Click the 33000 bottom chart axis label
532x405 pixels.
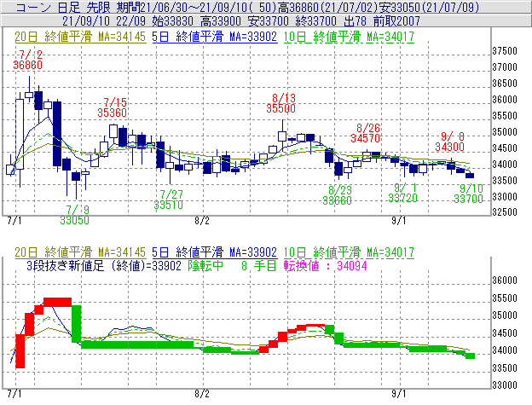pos(505,385)
